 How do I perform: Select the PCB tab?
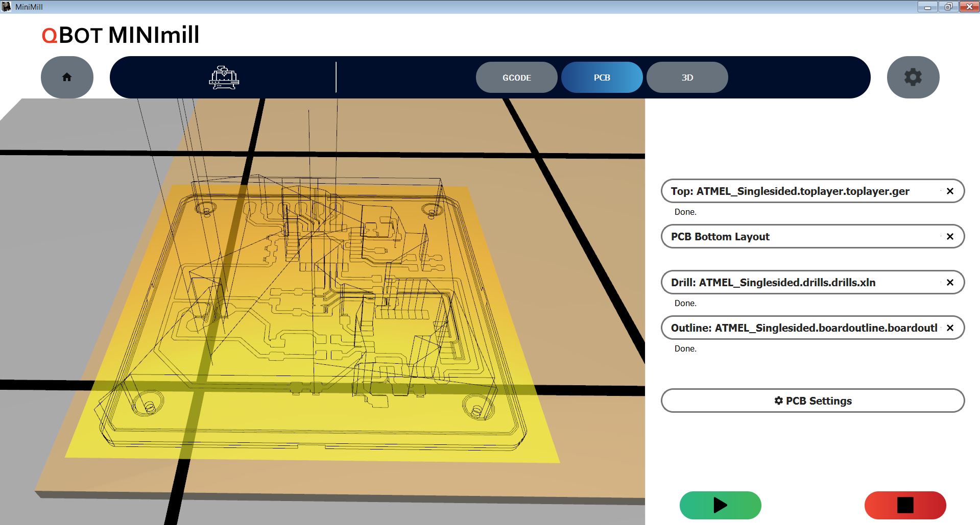click(x=602, y=78)
